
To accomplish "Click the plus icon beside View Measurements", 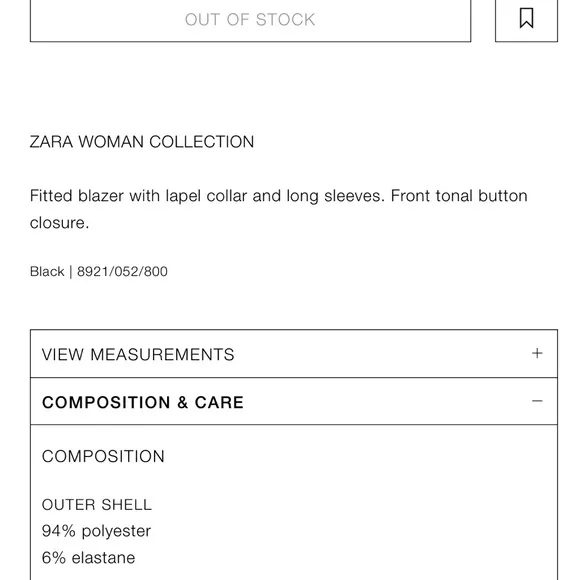I will point(537,353).
